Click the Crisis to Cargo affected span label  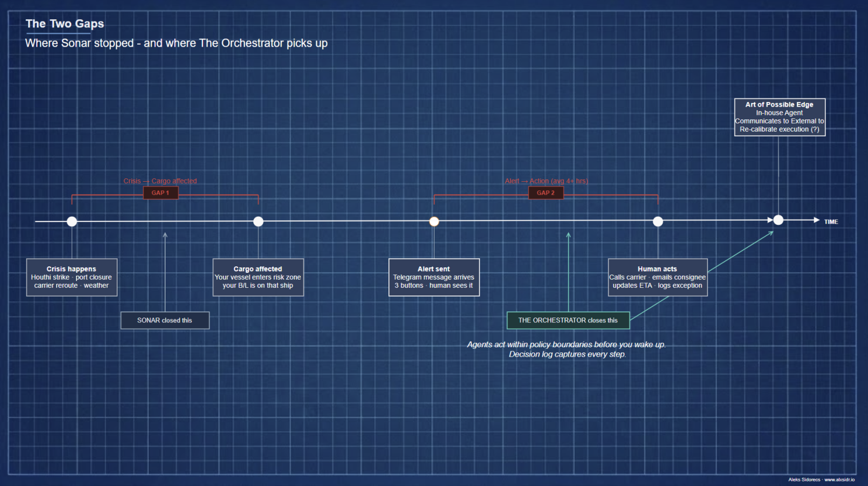[160, 181]
